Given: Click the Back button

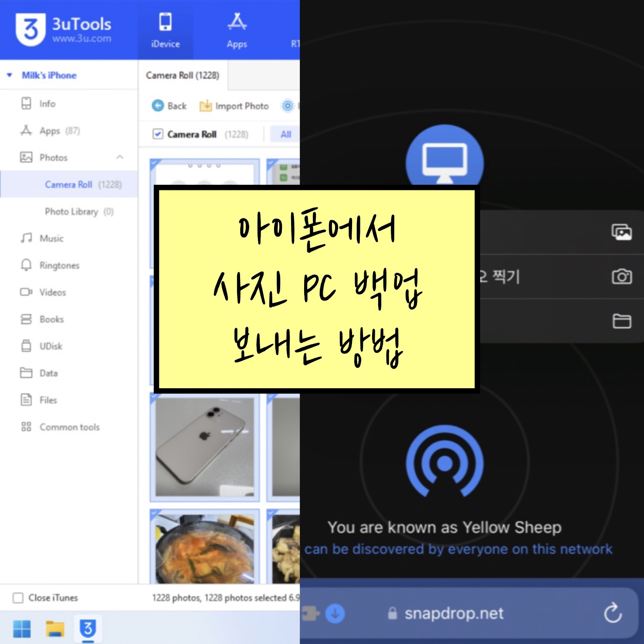Looking at the screenshot, I should click(x=169, y=106).
